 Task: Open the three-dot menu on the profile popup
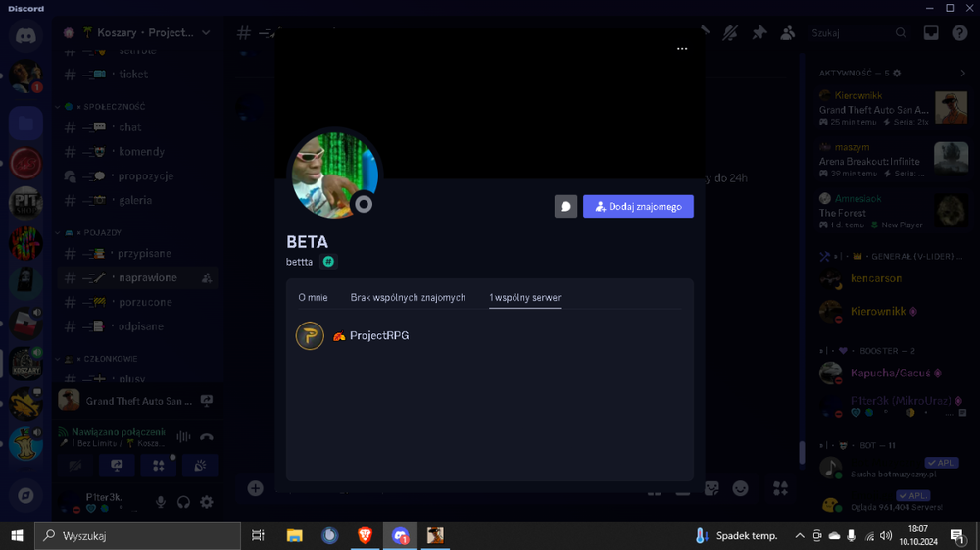(682, 49)
